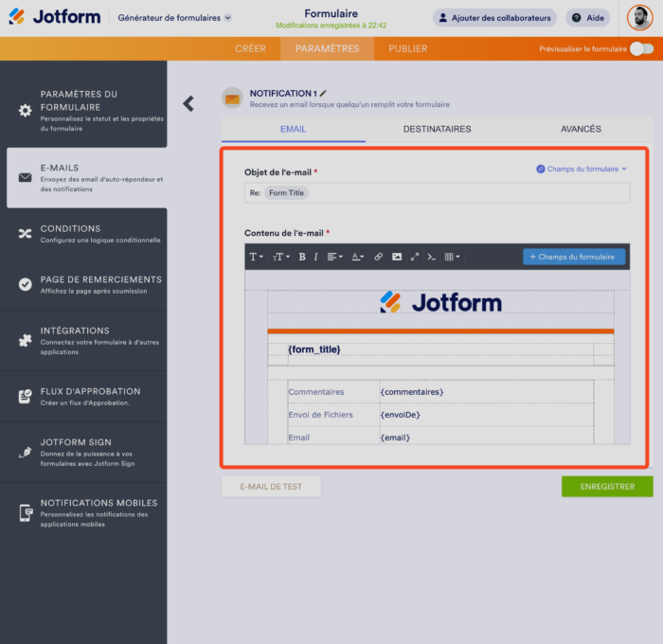Open the font size dropdown

281,257
